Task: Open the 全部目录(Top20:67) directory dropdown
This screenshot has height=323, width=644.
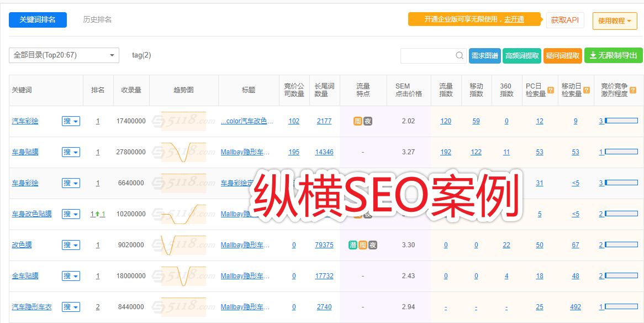Action: click(64, 55)
